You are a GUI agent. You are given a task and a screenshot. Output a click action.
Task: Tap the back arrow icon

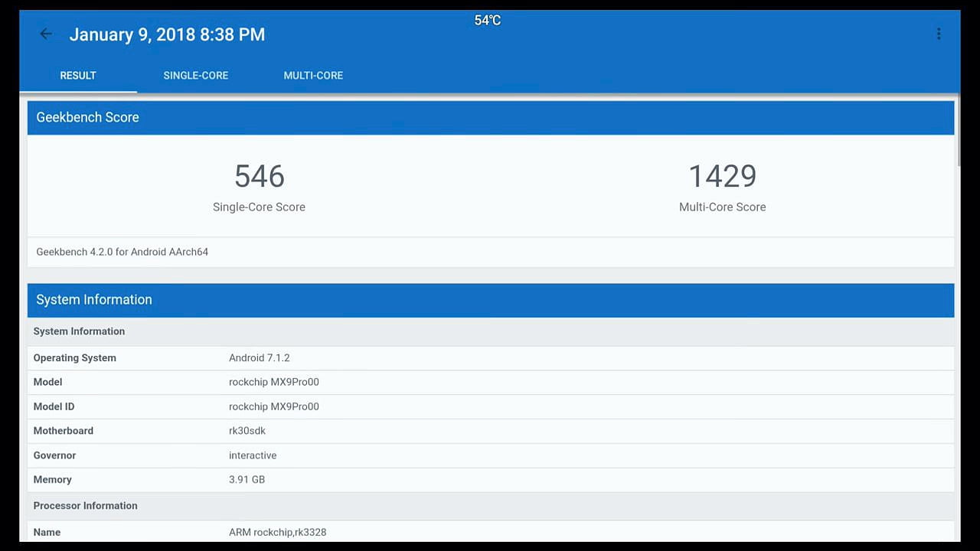(x=46, y=34)
